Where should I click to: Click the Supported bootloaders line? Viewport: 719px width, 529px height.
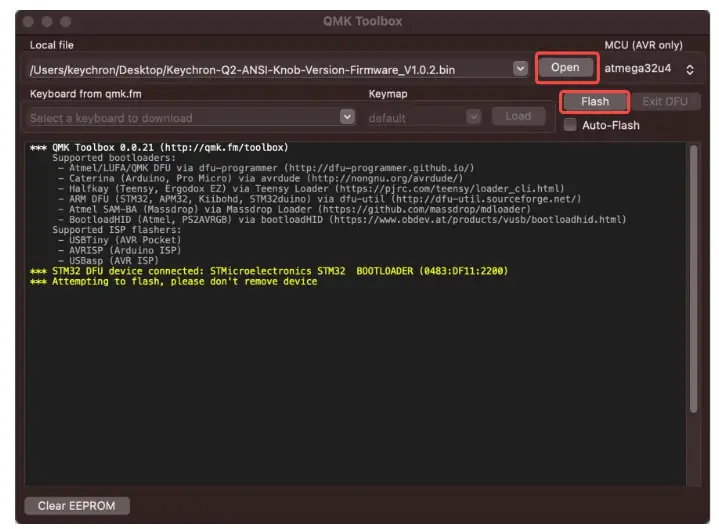[114, 158]
